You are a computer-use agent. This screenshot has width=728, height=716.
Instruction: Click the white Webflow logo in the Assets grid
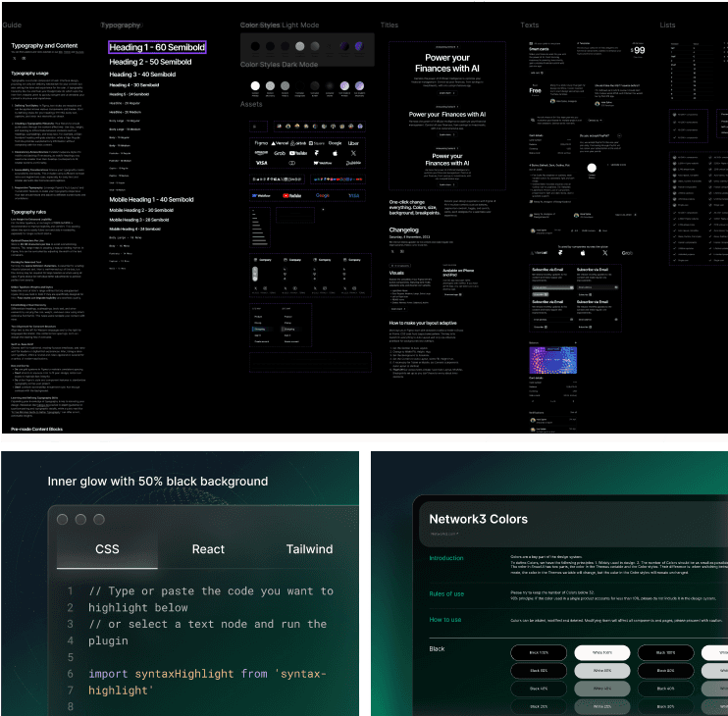point(322,163)
